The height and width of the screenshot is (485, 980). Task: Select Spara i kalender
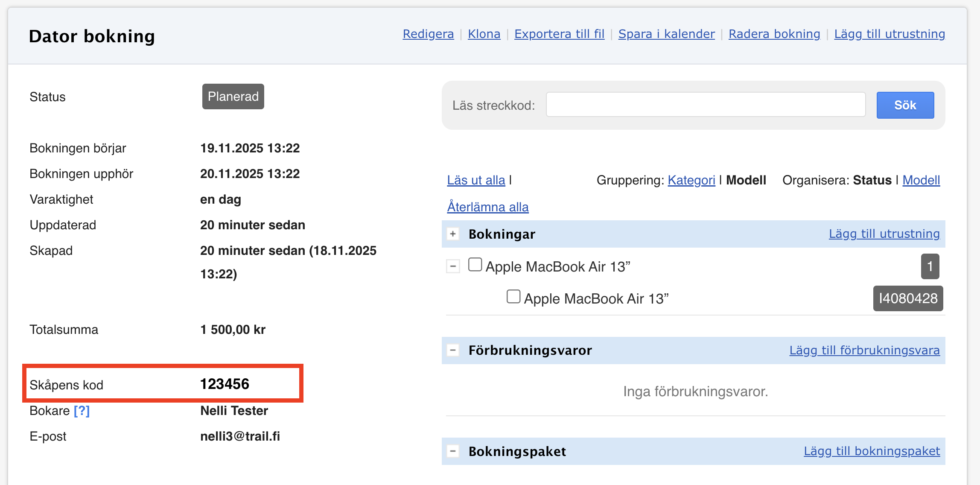coord(666,34)
